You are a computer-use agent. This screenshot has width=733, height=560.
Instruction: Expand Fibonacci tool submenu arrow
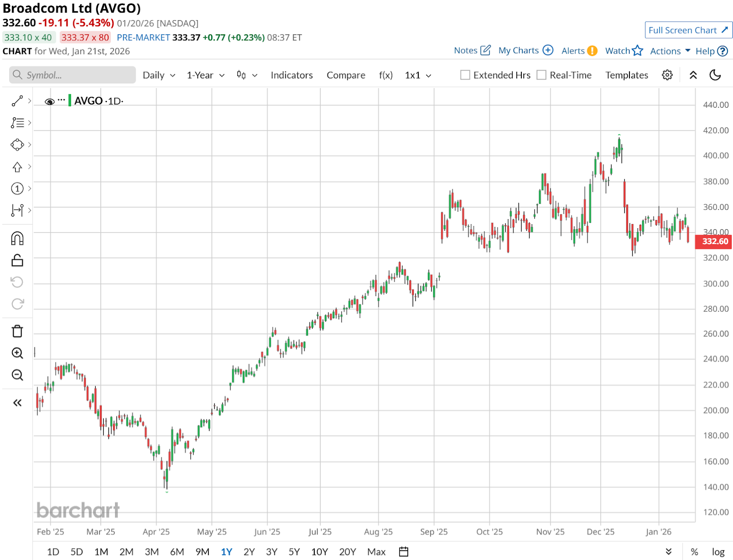29,123
